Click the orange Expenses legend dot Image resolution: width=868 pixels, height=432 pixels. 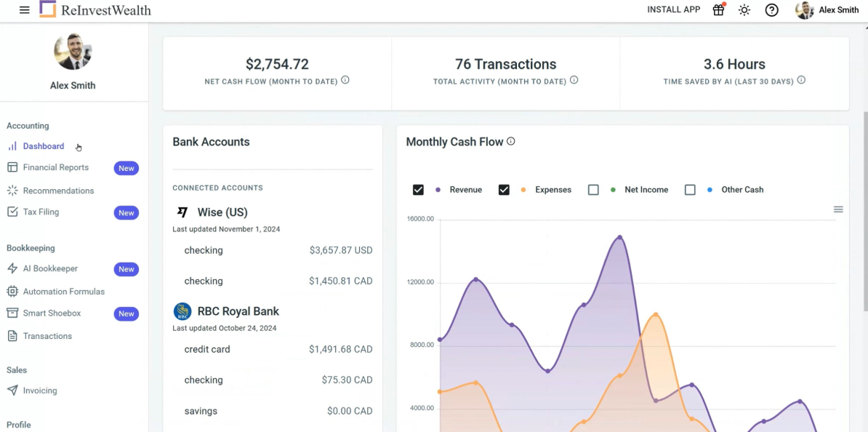coord(523,190)
